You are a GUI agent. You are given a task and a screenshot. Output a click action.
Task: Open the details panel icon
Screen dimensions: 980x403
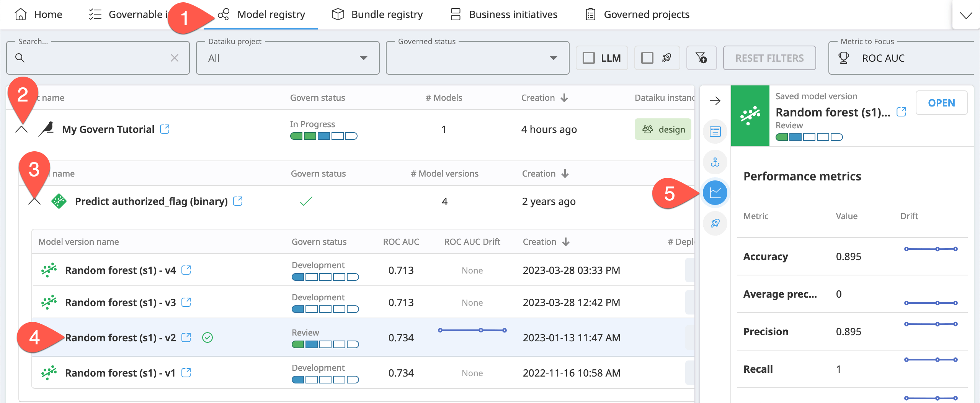(715, 132)
